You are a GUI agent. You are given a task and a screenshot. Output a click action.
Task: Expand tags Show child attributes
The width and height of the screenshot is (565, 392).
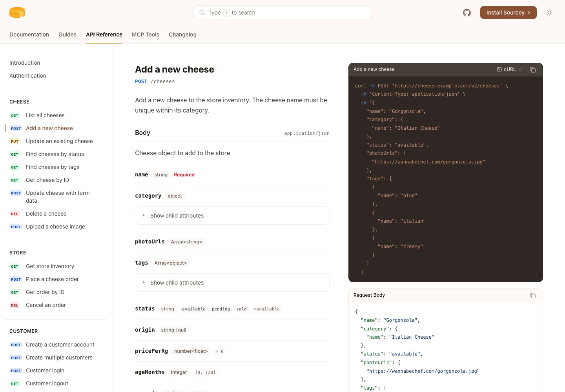[x=232, y=283]
